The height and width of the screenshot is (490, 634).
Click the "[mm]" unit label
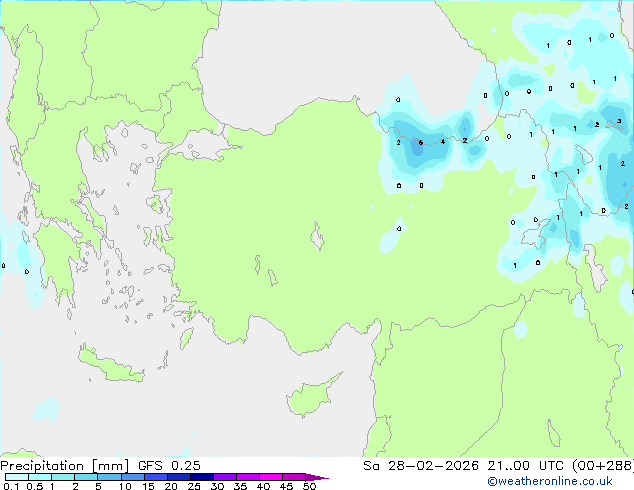(111, 466)
